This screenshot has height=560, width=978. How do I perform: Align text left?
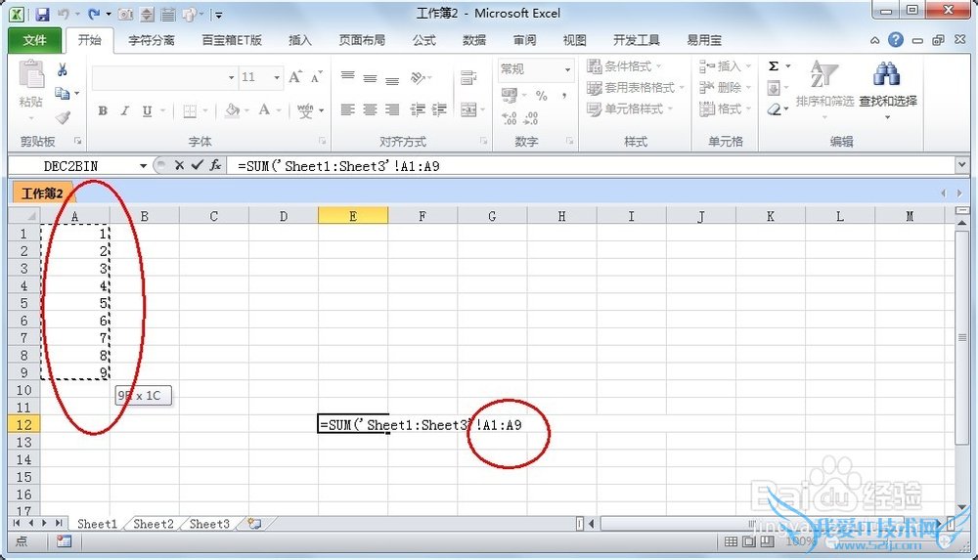click(x=348, y=110)
